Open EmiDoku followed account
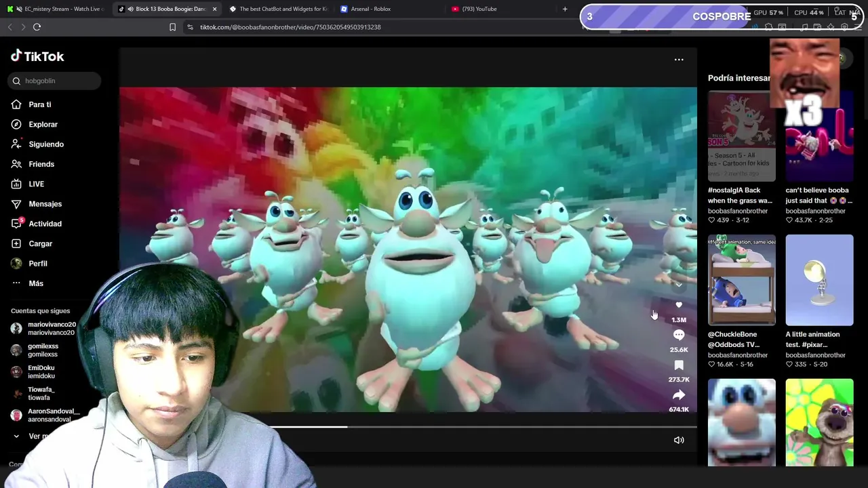The width and height of the screenshot is (868, 488). tap(34, 372)
